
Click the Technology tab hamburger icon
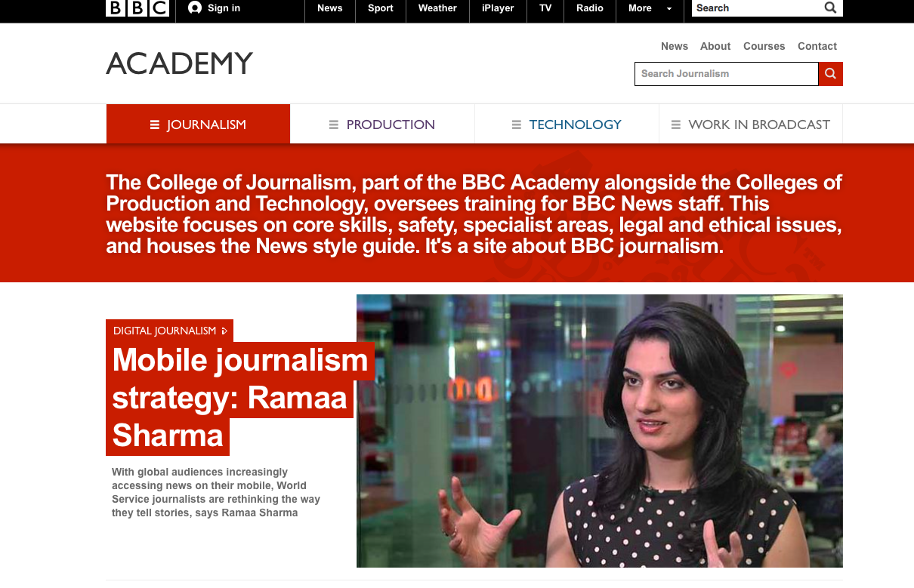[517, 125]
